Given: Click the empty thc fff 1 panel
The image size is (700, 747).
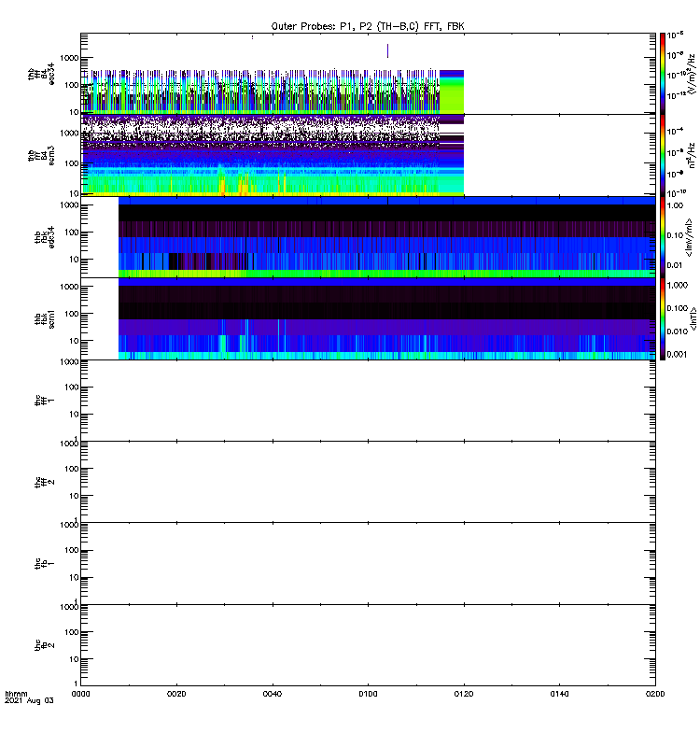Looking at the screenshot, I should pyautogui.click(x=368, y=401).
